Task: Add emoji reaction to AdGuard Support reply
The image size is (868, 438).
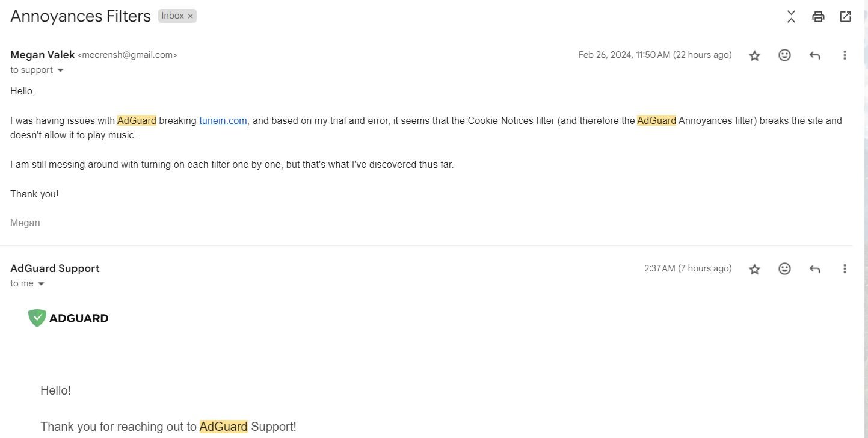Action: [x=784, y=269]
